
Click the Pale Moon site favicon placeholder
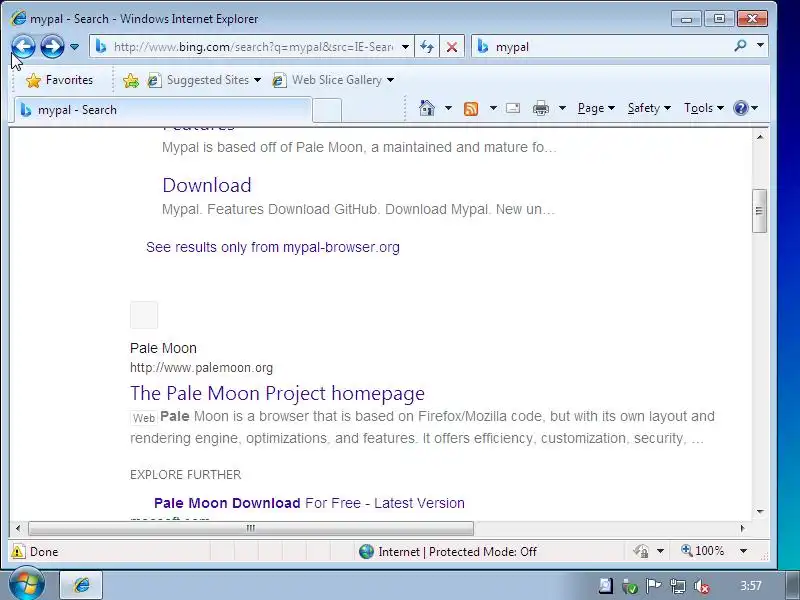pyautogui.click(x=144, y=315)
